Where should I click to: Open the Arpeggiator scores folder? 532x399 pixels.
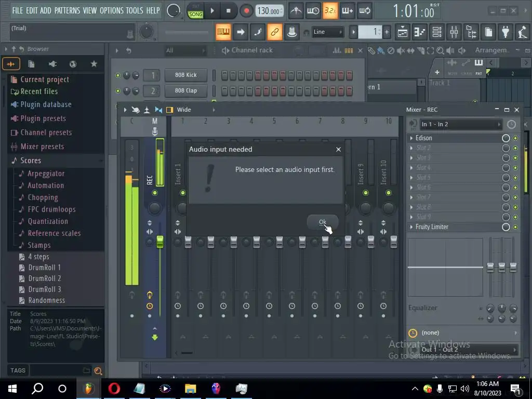pyautogui.click(x=46, y=174)
